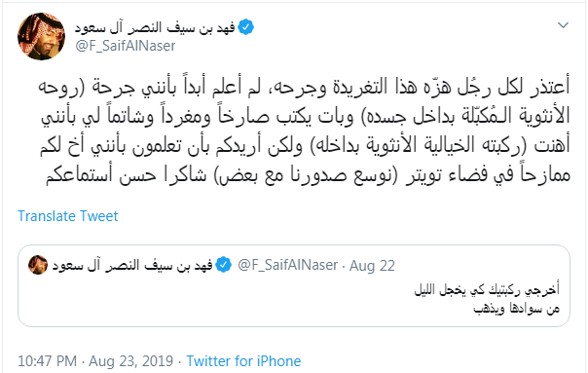Open the @F_SaifAlNaser handle under author name
The height and width of the screenshot is (373, 588).
(x=126, y=46)
